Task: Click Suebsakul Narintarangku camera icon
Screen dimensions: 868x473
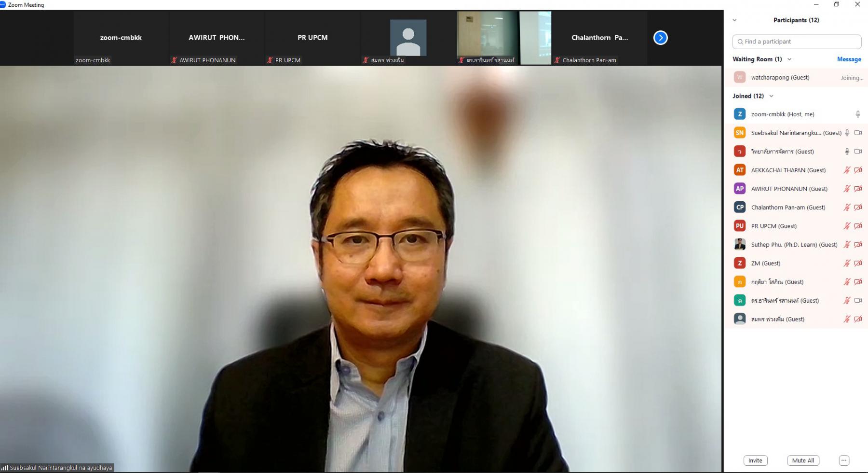Action: (858, 133)
